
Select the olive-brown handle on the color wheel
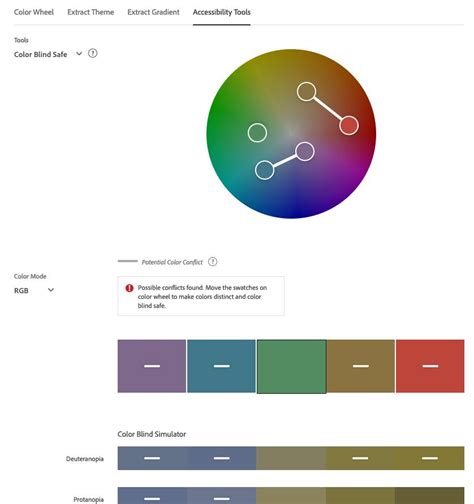[x=306, y=92]
